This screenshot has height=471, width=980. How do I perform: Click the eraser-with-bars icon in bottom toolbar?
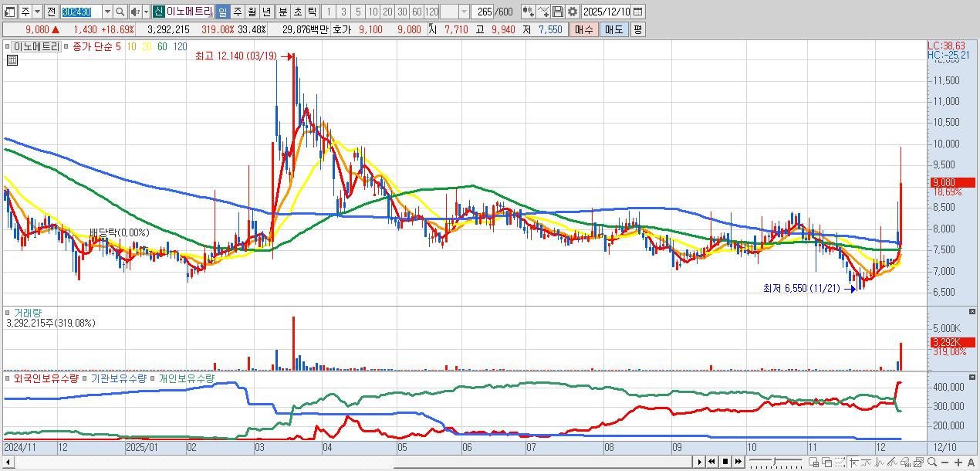pyautogui.click(x=906, y=462)
